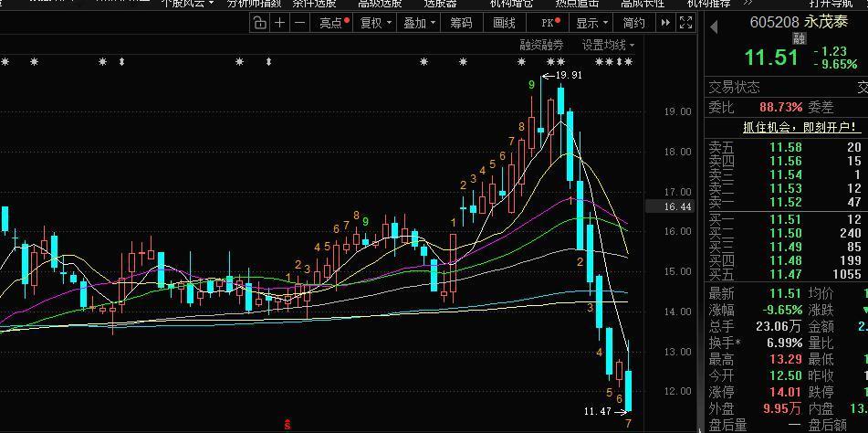Toggle the 亮点 highlights button
This screenshot has width=868, height=433.
tap(334, 23)
